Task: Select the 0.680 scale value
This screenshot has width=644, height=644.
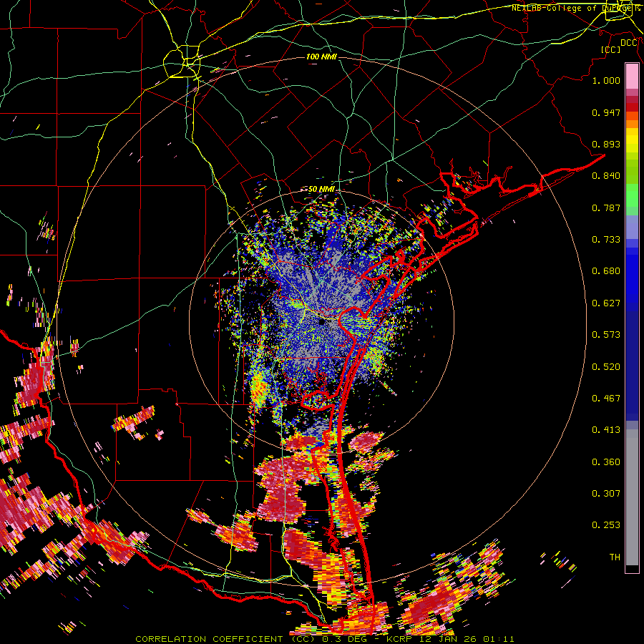Action: [606, 271]
